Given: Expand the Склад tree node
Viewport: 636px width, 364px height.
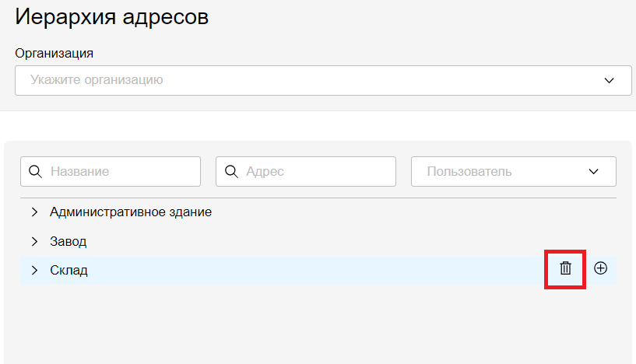Looking at the screenshot, I should 34,271.
